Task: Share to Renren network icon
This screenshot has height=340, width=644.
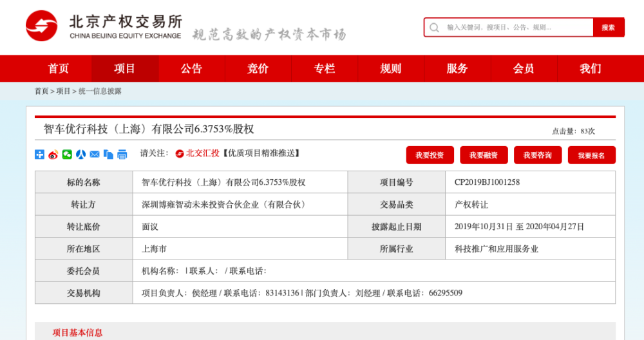Action: [81, 155]
